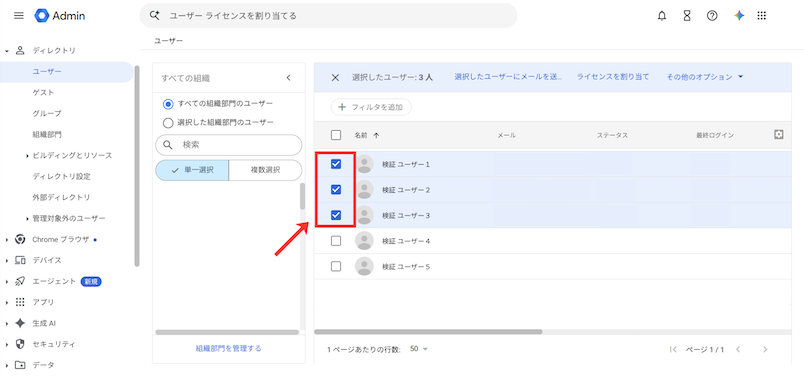Screen dimensions: 804x380
Task: Open the Google apps grid
Action: [761, 16]
